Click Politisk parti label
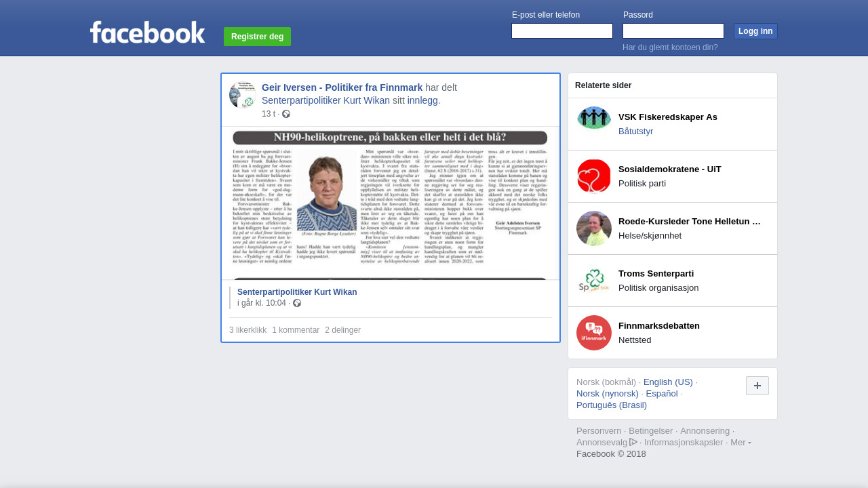The width and height of the screenshot is (868, 488). click(x=642, y=184)
